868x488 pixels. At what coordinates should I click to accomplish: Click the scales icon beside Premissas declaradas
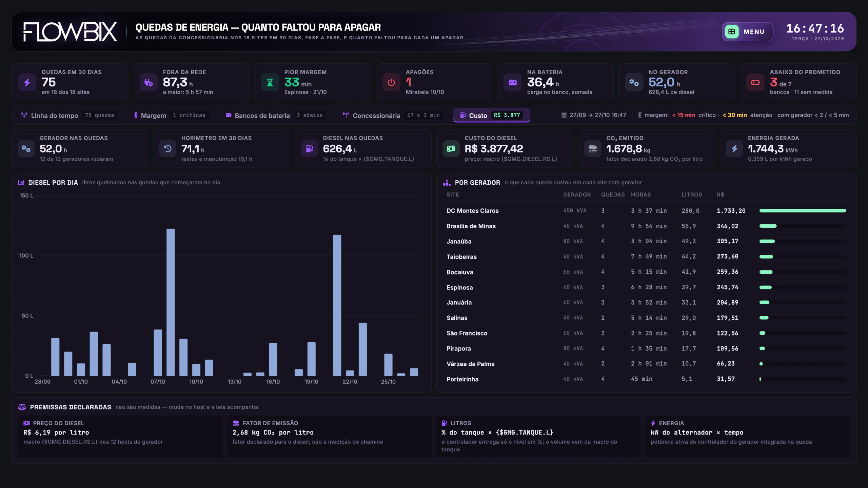coord(22,407)
